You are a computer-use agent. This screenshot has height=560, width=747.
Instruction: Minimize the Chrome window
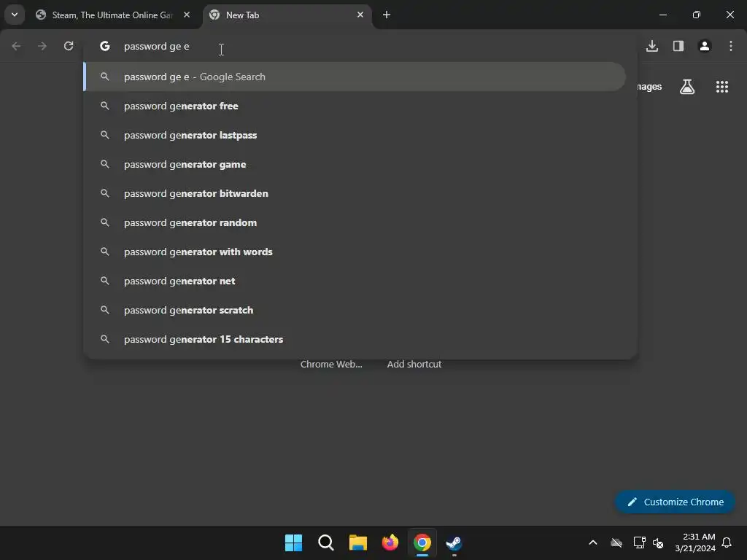662,15
